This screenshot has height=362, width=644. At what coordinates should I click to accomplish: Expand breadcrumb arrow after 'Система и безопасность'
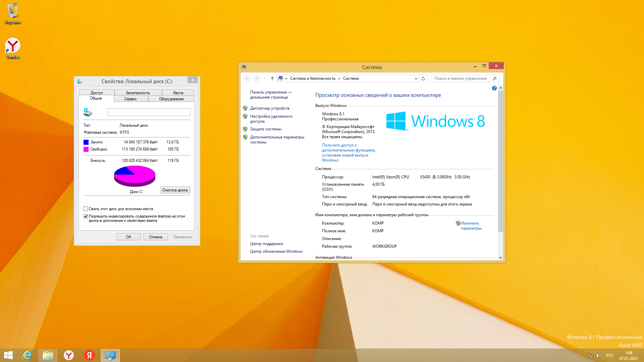pyautogui.click(x=339, y=78)
